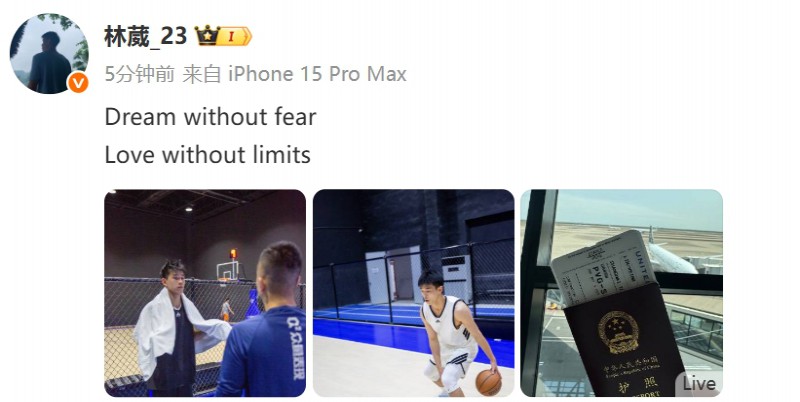
Task: Click the crown membership icon
Action: pyautogui.click(x=208, y=36)
